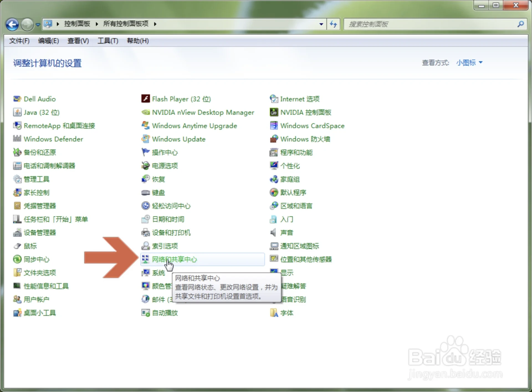Screen dimensions: 532x392
Task: Expand the address bar history dropdown arrow
Action: [321, 24]
